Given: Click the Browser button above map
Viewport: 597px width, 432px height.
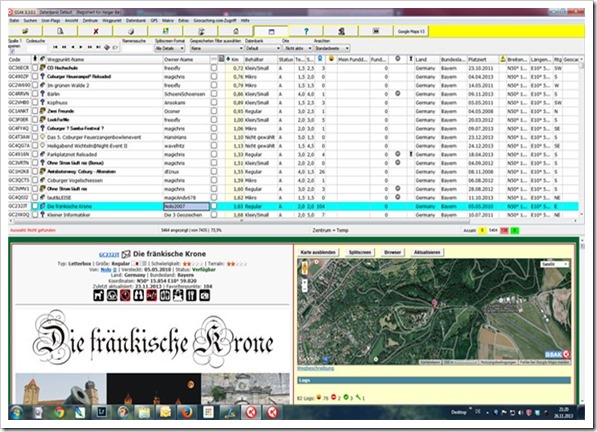Looking at the screenshot, I should [x=393, y=252].
